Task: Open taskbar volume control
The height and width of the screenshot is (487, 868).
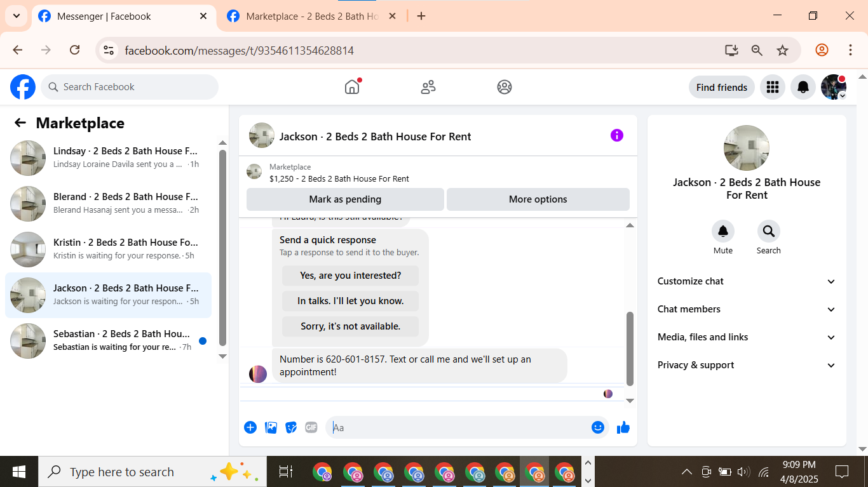Action: [743, 472]
